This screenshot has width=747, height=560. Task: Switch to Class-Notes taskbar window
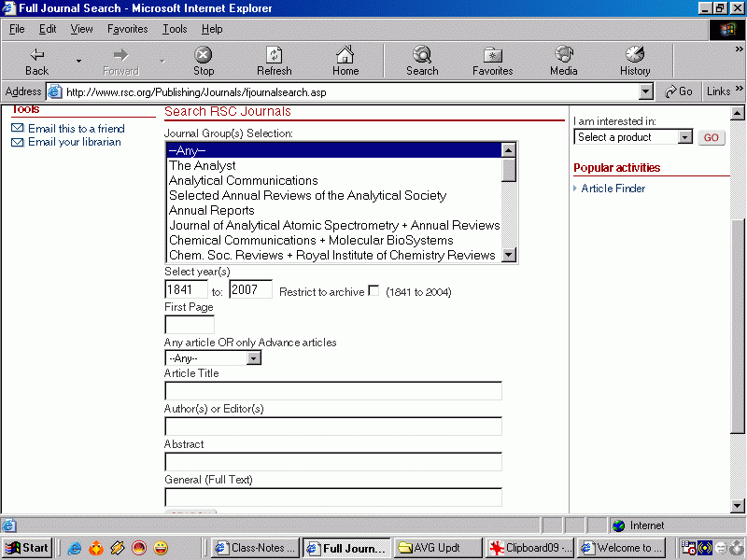256,548
